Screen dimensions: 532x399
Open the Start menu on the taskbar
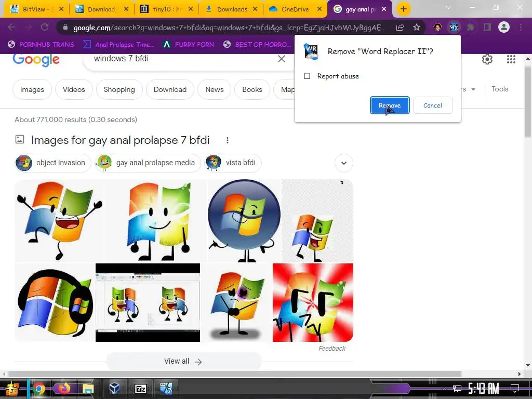pos(12,389)
